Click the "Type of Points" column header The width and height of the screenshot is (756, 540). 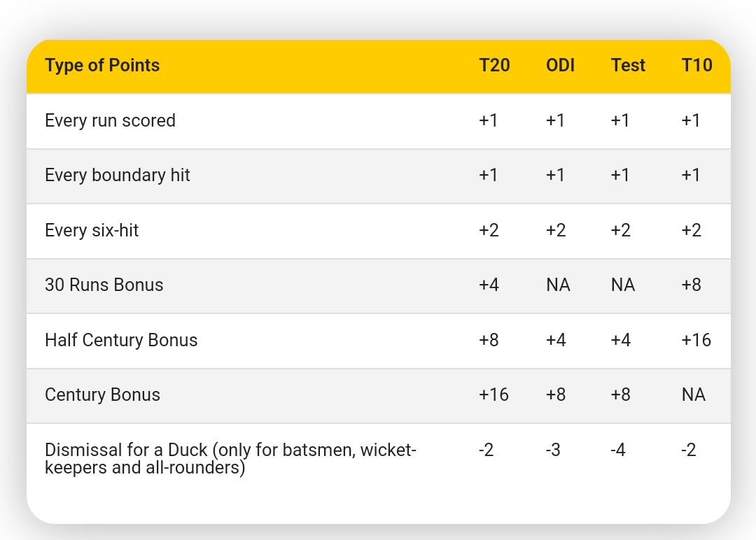tap(102, 66)
